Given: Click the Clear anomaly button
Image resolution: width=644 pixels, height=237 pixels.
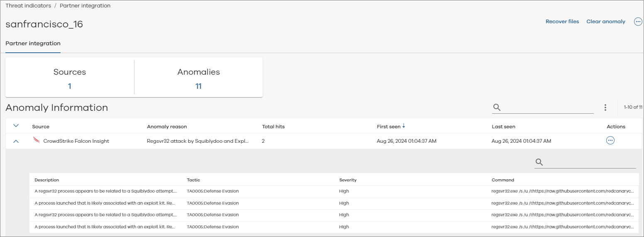Looking at the screenshot, I should click(x=605, y=22).
